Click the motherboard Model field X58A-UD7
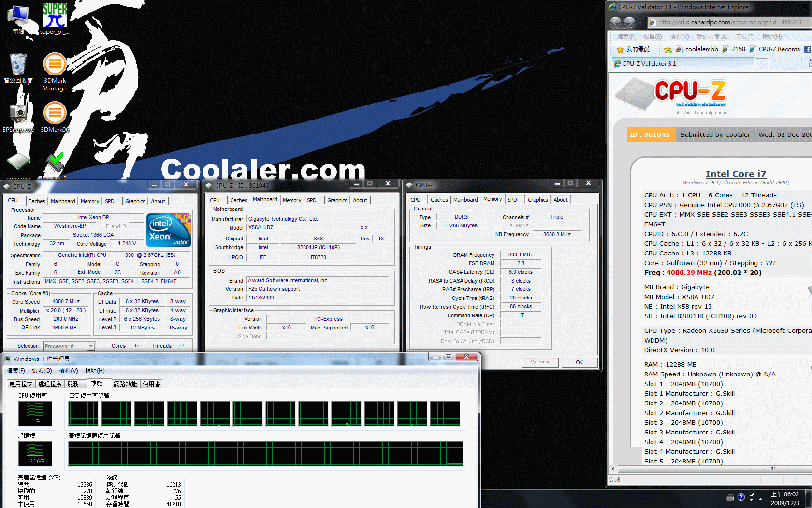812x508 pixels. [292, 228]
